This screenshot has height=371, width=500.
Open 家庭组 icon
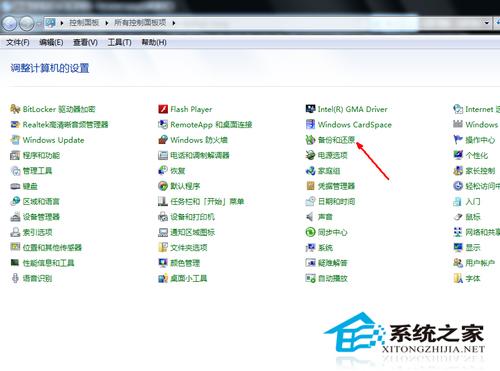310,171
